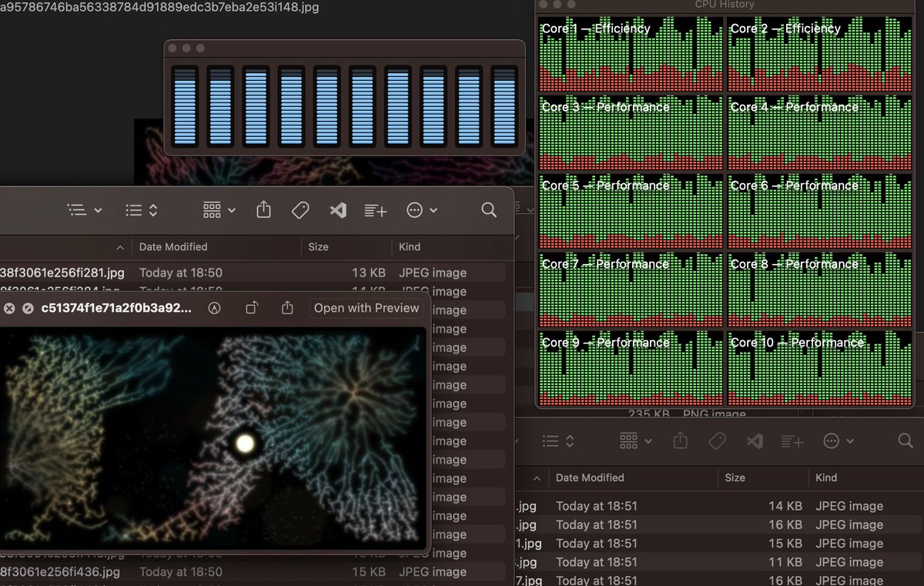Click the full-screen circle icon in Quick Look
Image resolution: width=924 pixels, height=586 pixels.
click(x=28, y=308)
